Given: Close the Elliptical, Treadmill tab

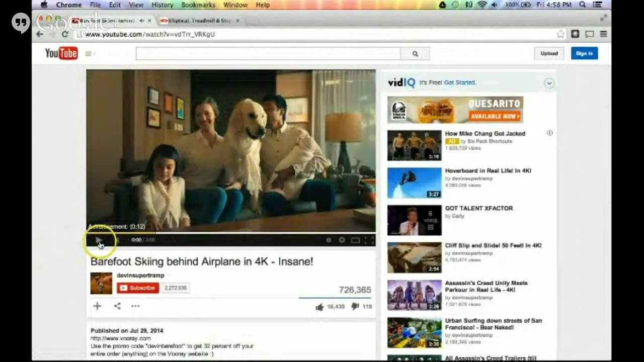Looking at the screenshot, I should click(x=237, y=21).
